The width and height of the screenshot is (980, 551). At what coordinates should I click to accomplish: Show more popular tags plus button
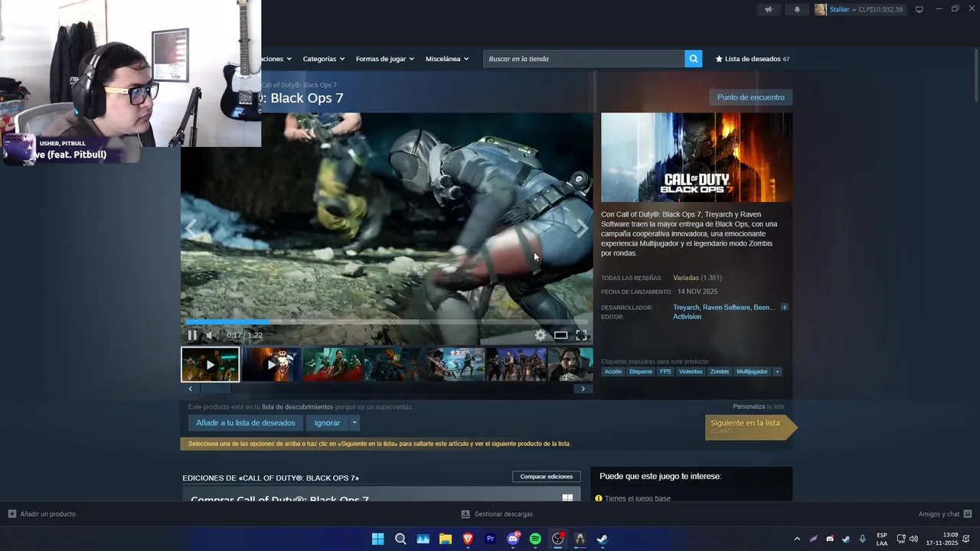pos(777,372)
